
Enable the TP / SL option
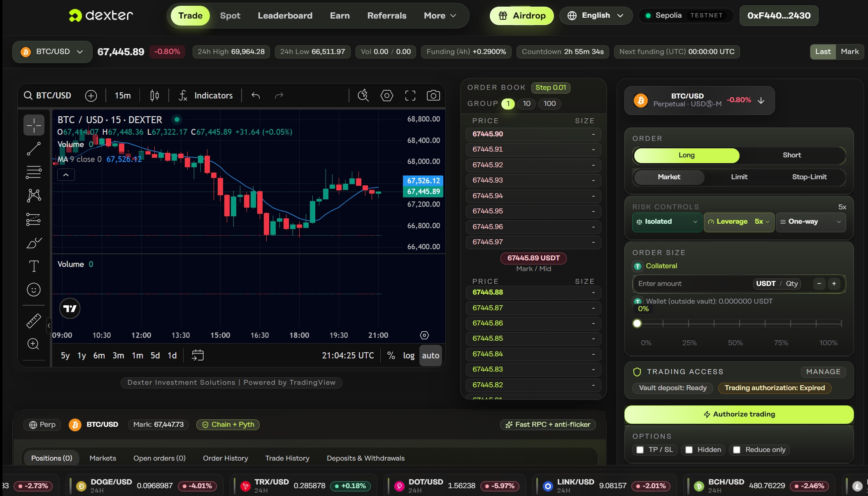641,449
